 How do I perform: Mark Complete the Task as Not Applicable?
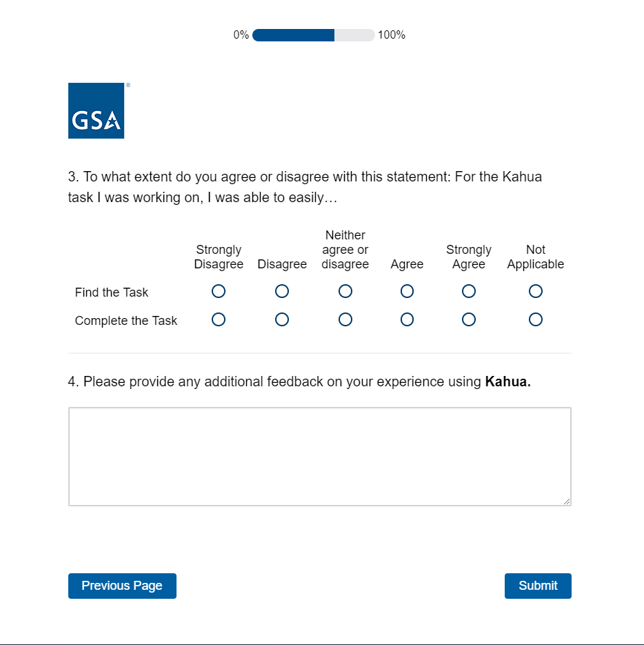tap(536, 319)
